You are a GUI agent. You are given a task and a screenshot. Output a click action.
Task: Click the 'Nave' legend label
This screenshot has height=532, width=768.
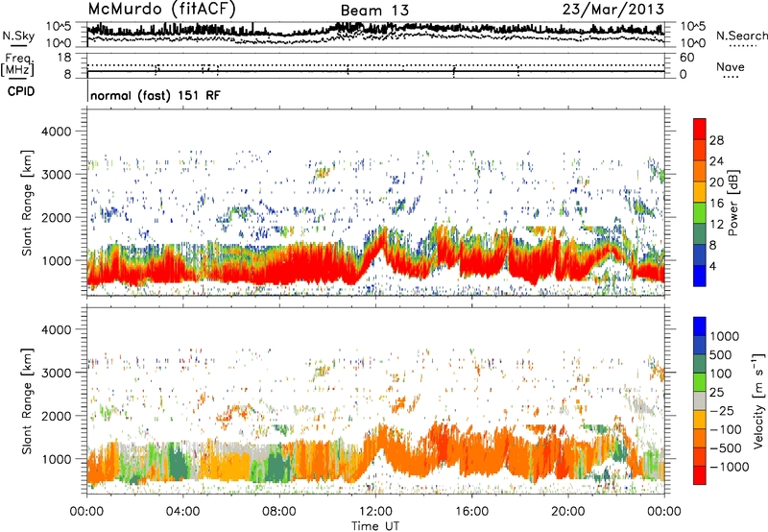click(x=731, y=66)
